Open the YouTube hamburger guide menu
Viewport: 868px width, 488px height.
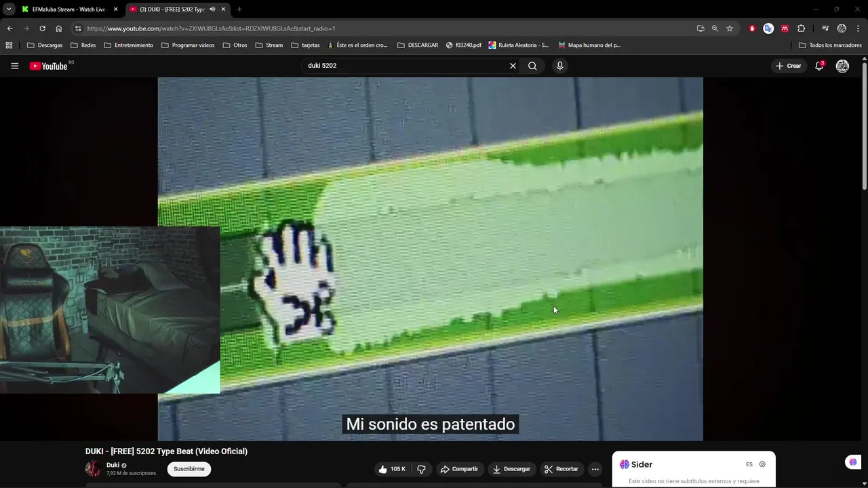[14, 66]
